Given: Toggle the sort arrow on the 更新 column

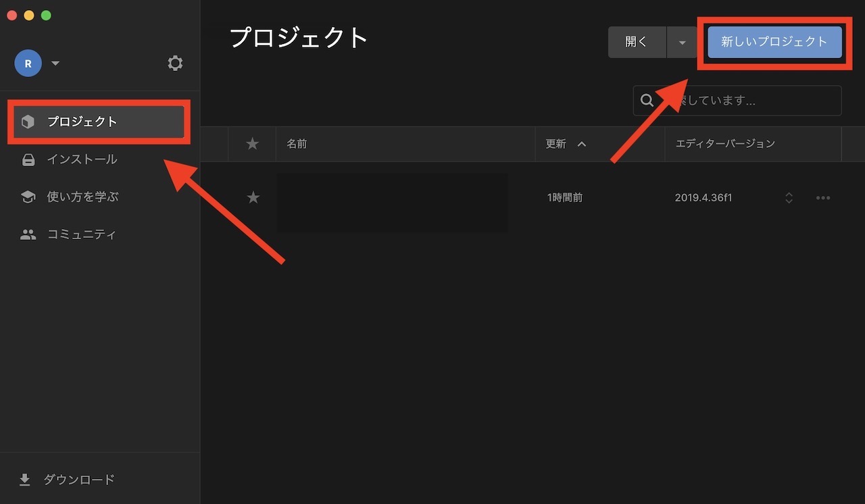Looking at the screenshot, I should (582, 144).
